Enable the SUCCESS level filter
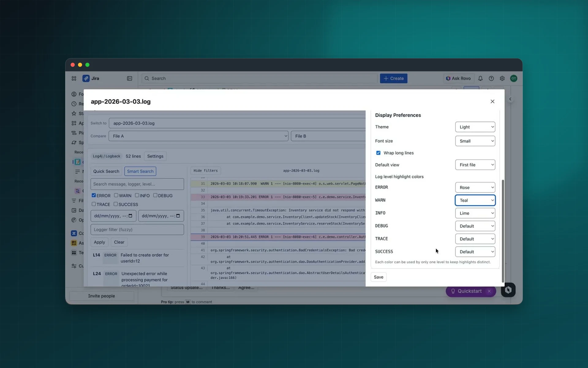Screen dimensions: 588x368 [115, 204]
